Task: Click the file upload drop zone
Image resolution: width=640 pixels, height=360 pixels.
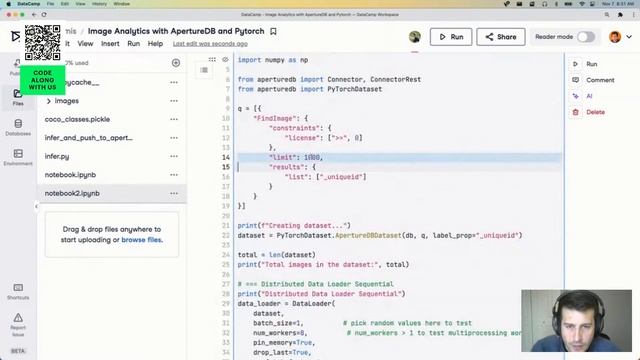Action: coord(112,234)
